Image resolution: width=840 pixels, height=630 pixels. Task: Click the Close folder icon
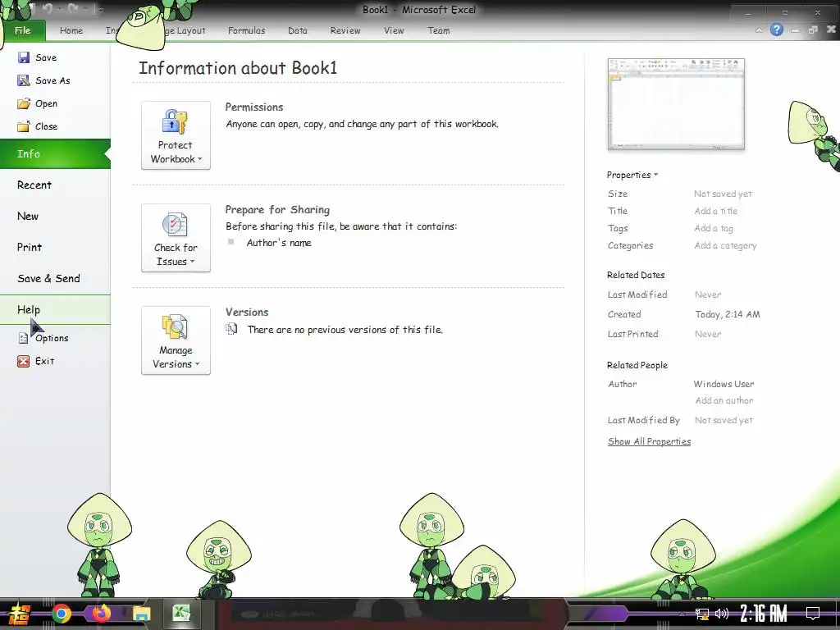click(24, 126)
